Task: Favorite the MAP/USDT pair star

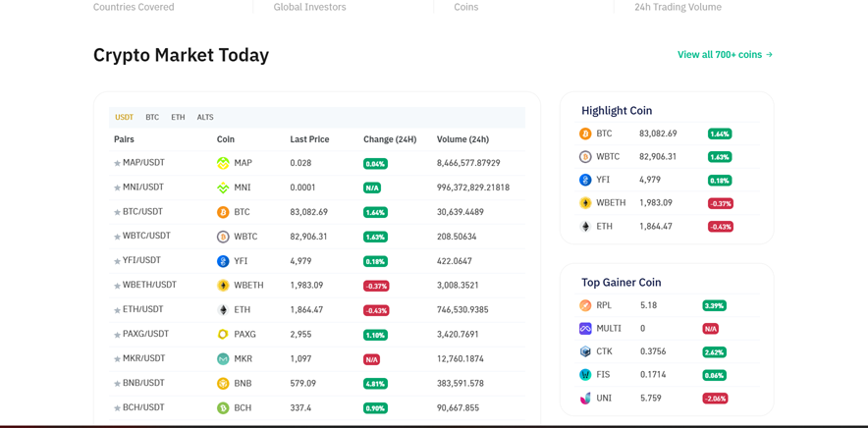Action: pos(117,164)
